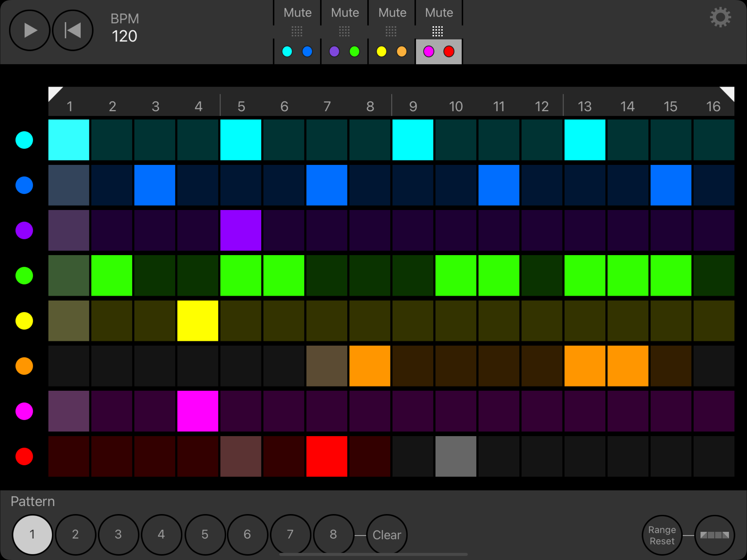The height and width of the screenshot is (560, 747).
Task: Enable yellow step 12
Action: point(542,321)
